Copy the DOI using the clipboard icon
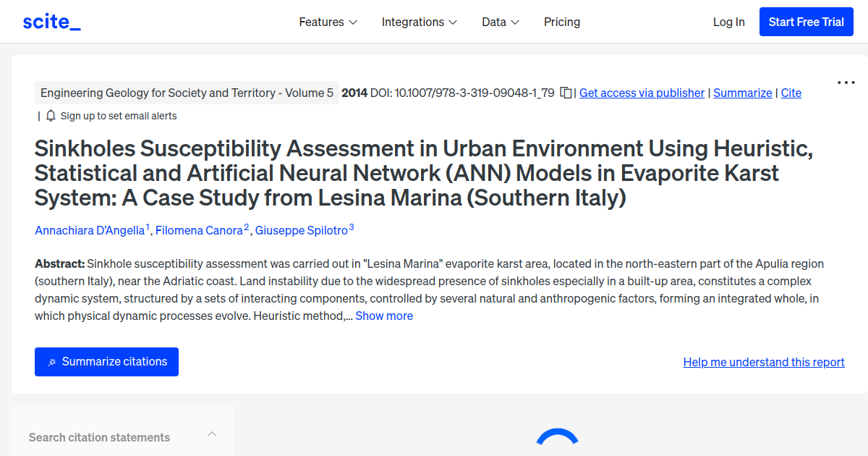Viewport: 868px width, 456px height. click(567, 93)
